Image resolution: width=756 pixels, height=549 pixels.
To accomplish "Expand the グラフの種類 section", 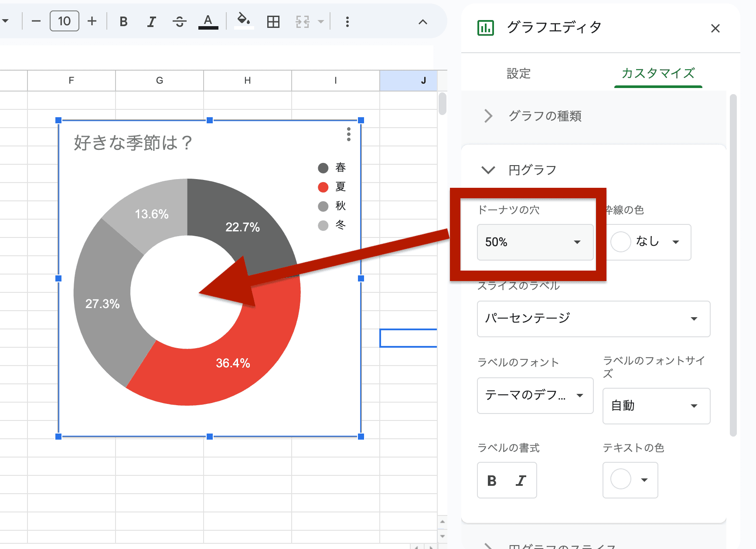I will [x=545, y=116].
